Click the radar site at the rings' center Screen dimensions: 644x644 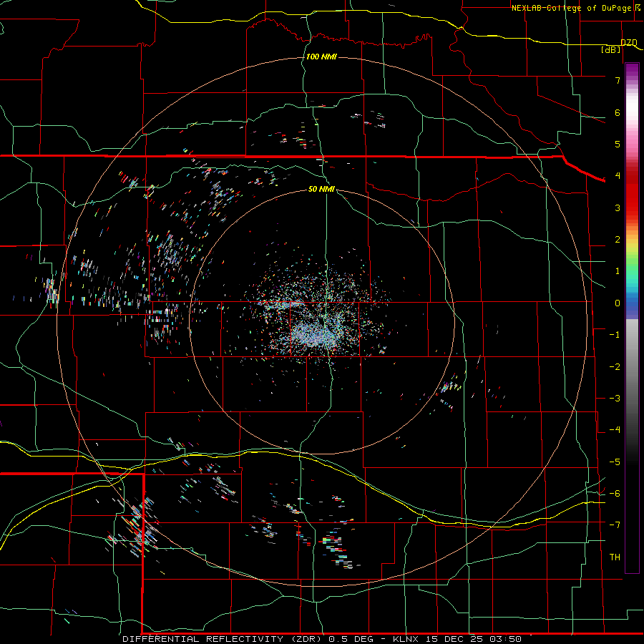click(x=322, y=322)
